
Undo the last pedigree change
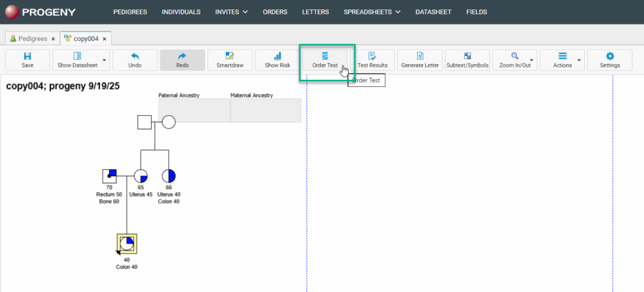click(x=135, y=60)
